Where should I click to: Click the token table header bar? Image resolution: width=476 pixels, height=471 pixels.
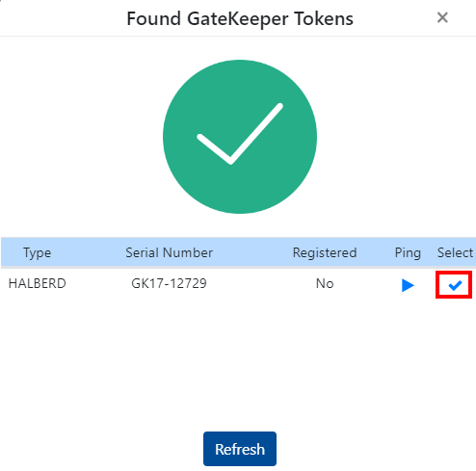[x=238, y=252]
